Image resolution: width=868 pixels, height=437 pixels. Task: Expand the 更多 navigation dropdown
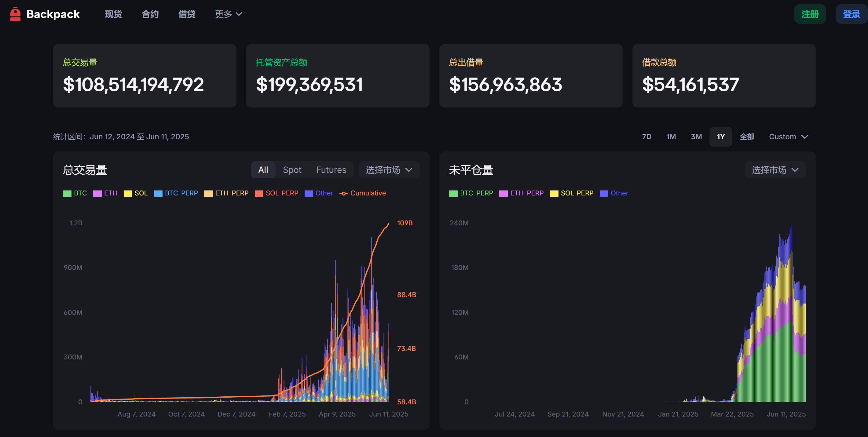point(229,14)
